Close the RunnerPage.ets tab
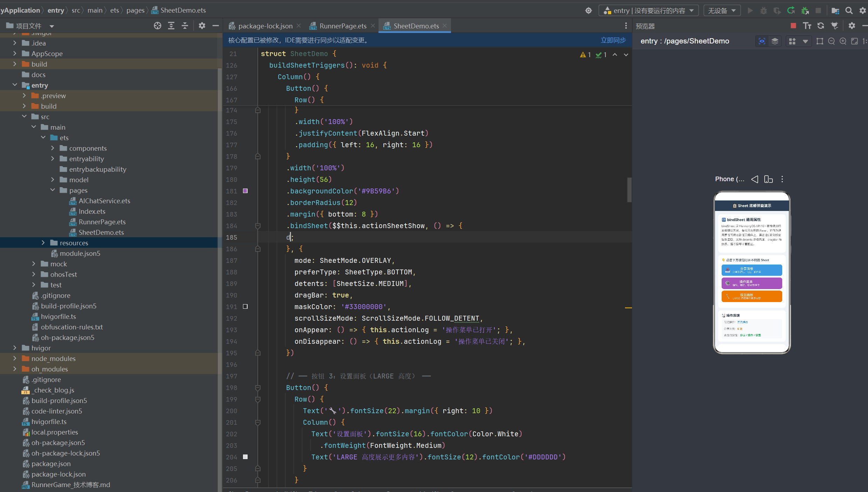The image size is (868, 492). coord(373,26)
